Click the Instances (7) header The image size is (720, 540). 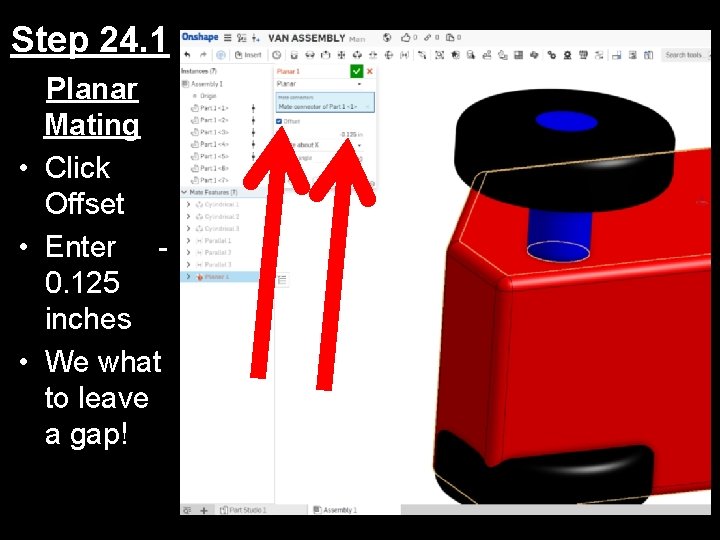coord(199,71)
